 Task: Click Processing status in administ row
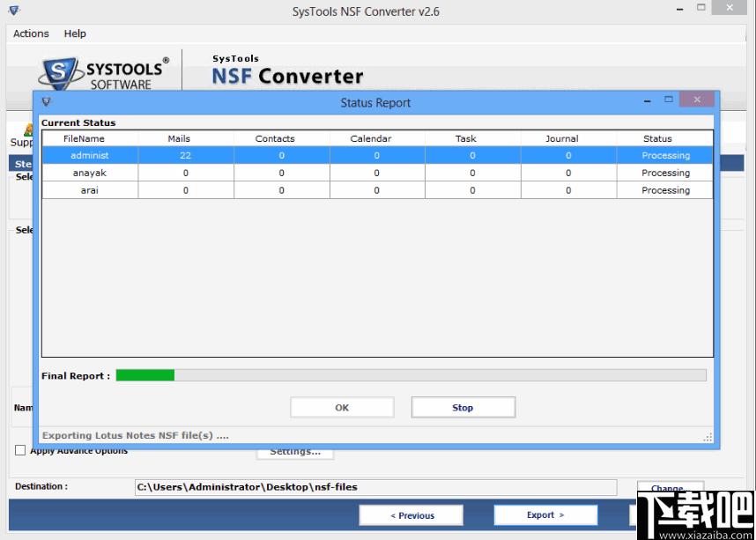tap(665, 155)
